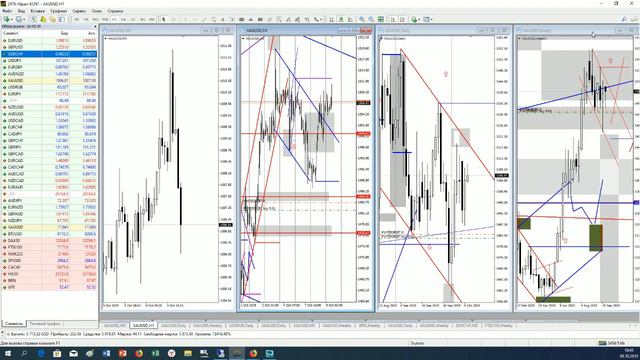Select the Rectangle shape tool
The height and width of the screenshot is (360, 640).
(x=260, y=19)
